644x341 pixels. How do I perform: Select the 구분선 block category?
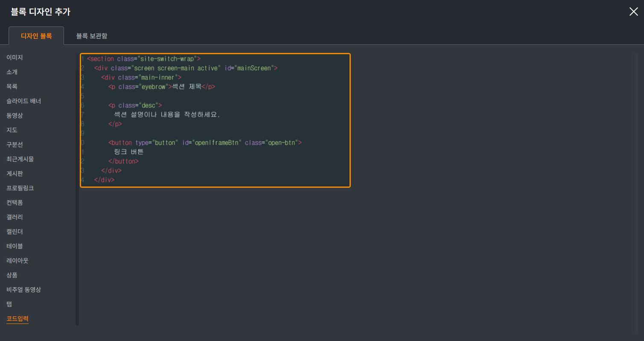tap(15, 144)
